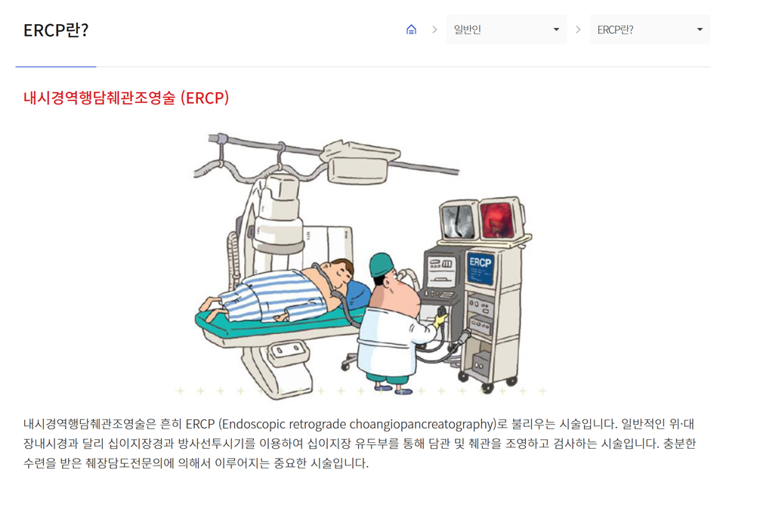The height and width of the screenshot is (532, 757).
Task: Click the C-arm X-ray machine head
Action: coord(279,212)
